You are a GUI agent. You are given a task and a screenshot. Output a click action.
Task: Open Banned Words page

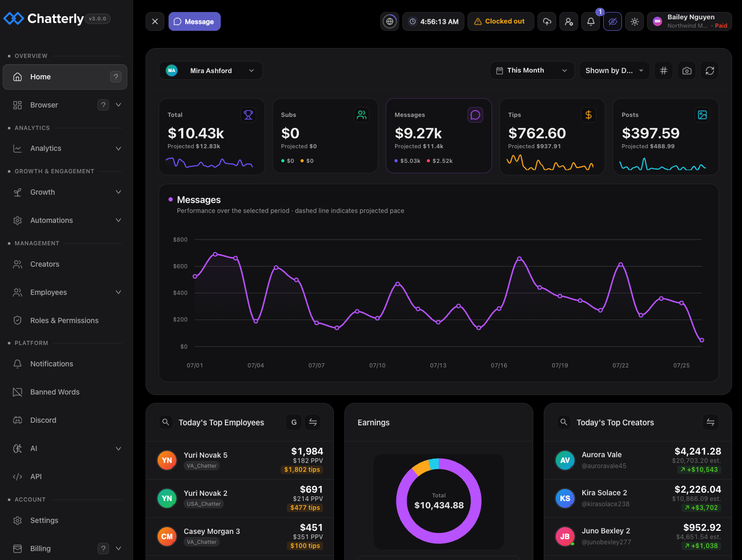[x=65, y=392]
